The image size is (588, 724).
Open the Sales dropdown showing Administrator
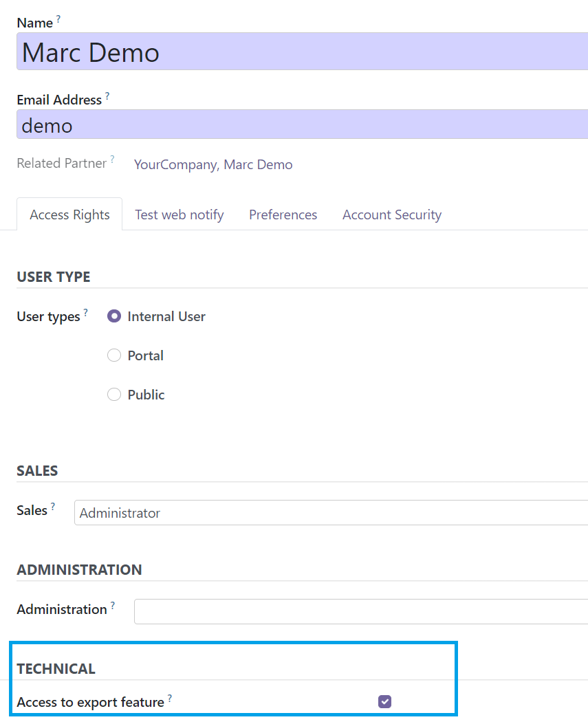click(331, 512)
